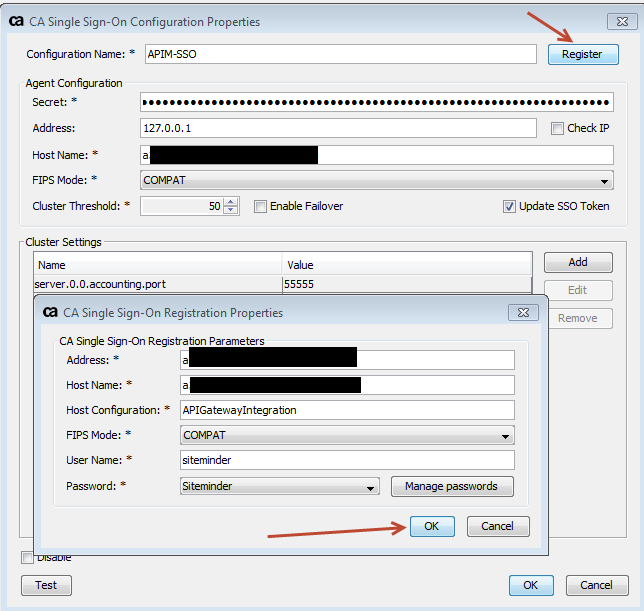Open Registration FIPS Mode COMPAT dropdown
Viewport: 644px width, 611px height.
click(x=347, y=435)
